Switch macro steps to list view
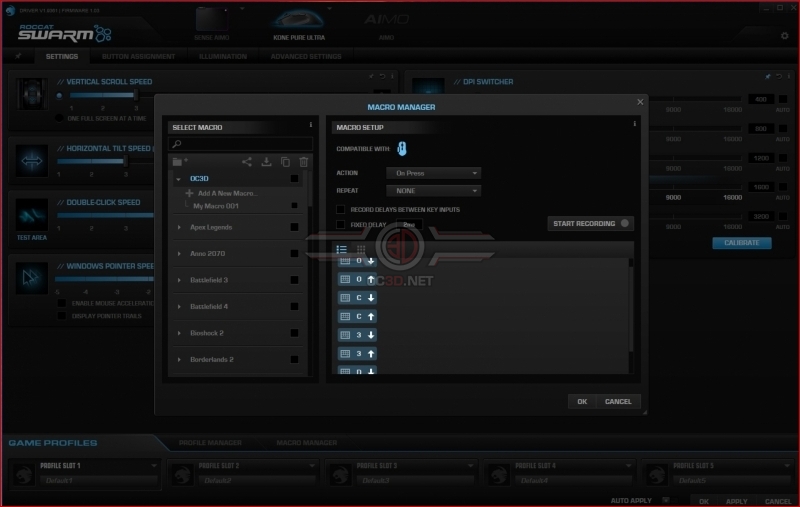The image size is (800, 507). tap(342, 249)
